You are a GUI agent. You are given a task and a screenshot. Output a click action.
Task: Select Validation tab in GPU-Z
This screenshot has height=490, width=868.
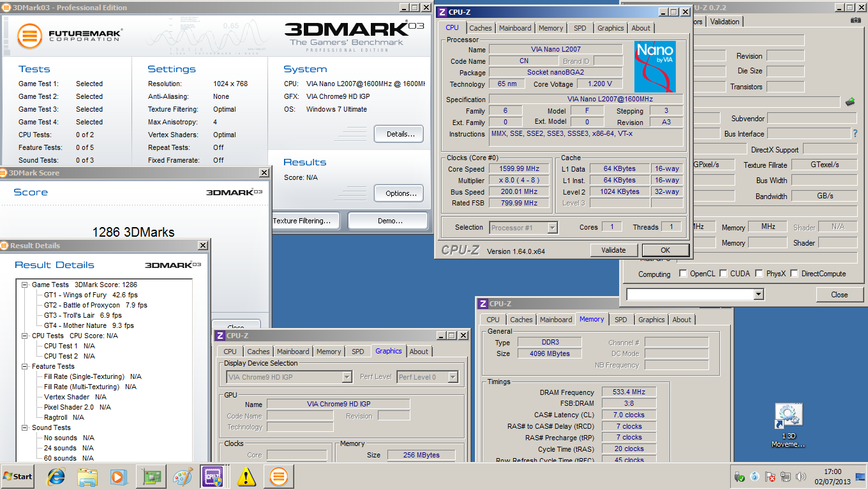pos(724,22)
